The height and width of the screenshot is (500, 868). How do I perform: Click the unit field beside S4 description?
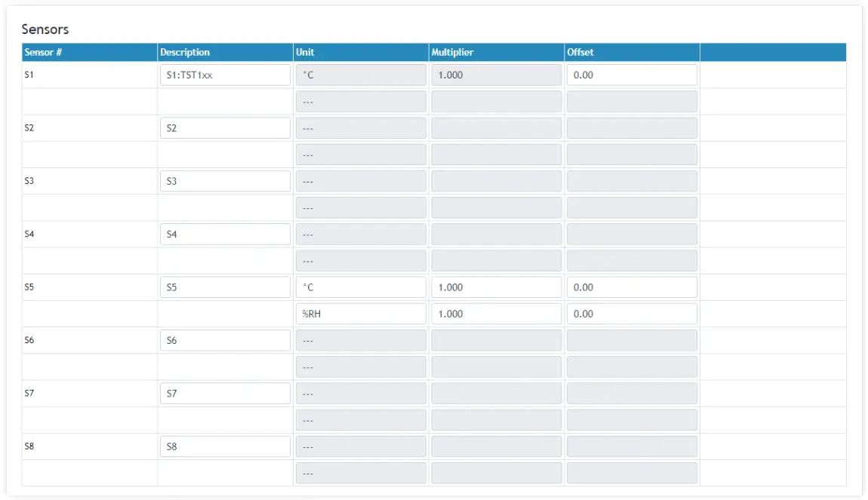coord(361,234)
